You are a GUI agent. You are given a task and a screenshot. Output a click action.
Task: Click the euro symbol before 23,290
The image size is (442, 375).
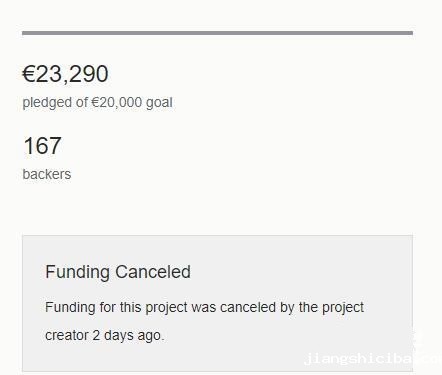(x=29, y=74)
